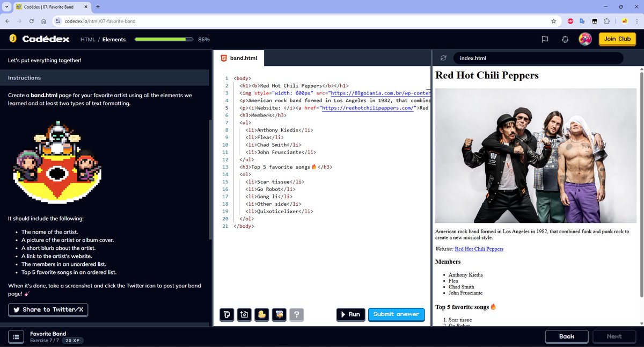Open the user profile avatar

(585, 39)
